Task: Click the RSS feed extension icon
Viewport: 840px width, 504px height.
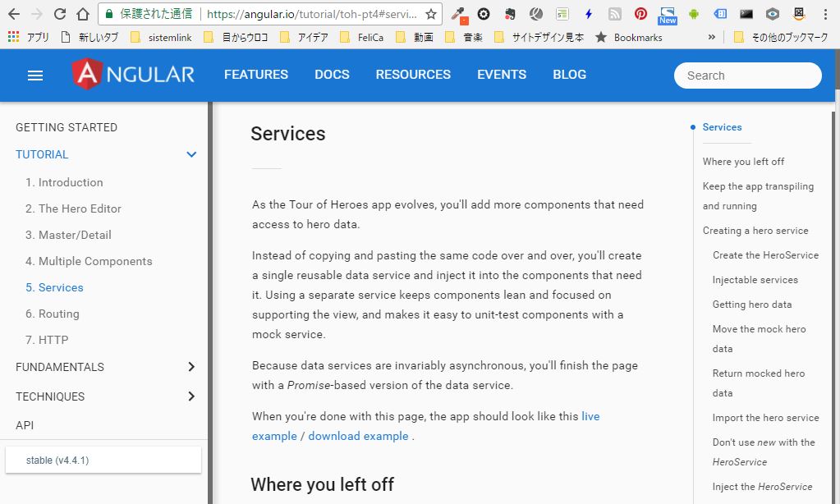Action: point(614,14)
